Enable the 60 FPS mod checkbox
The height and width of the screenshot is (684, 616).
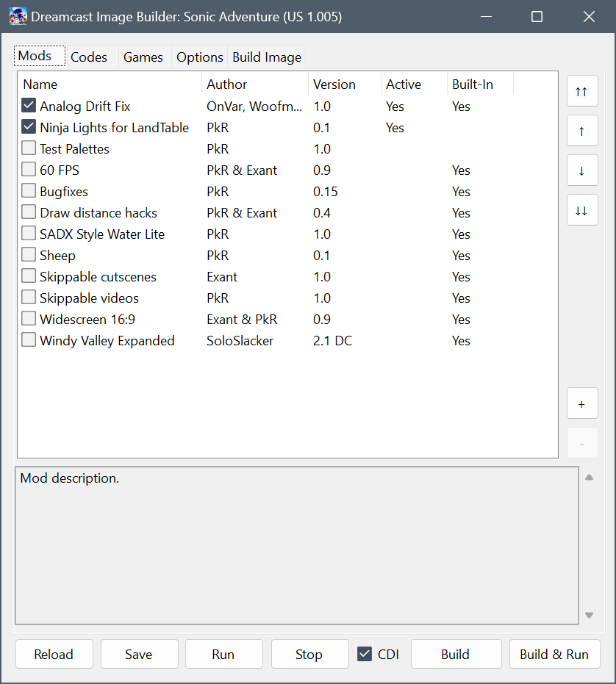click(29, 170)
